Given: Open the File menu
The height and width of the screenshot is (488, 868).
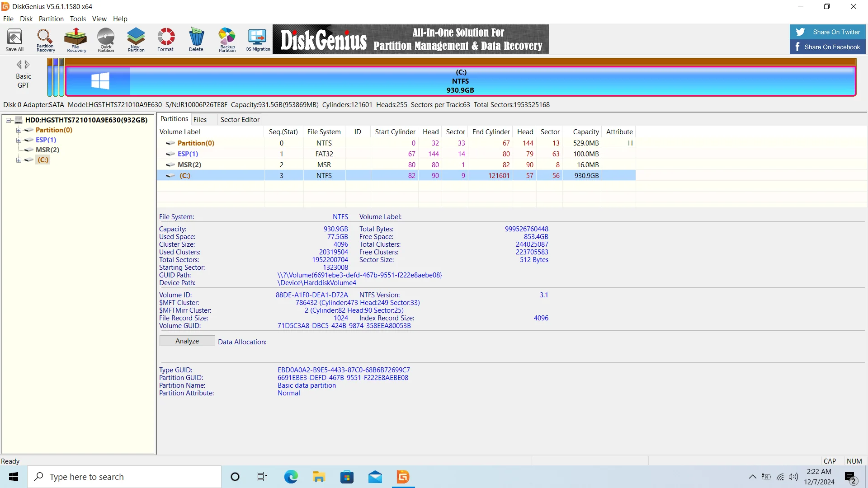Looking at the screenshot, I should [8, 19].
